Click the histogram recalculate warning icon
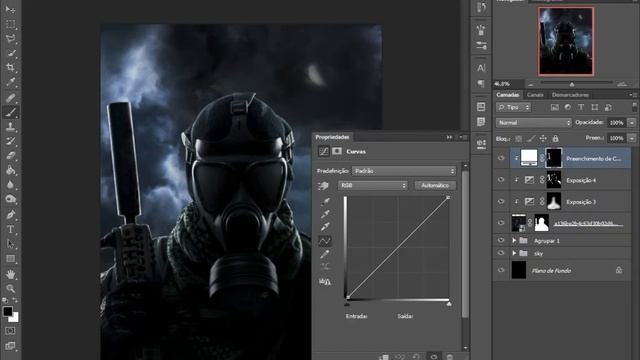 tap(324, 281)
